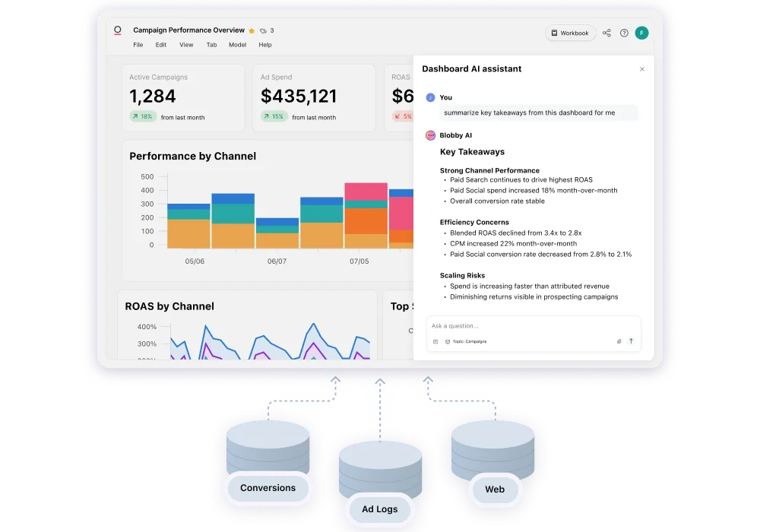This screenshot has height=532, width=760.
Task: Click the Omni logo icon
Action: coord(117,30)
